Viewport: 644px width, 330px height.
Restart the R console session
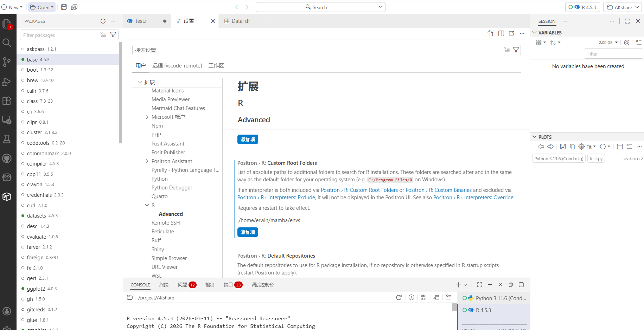399,297
